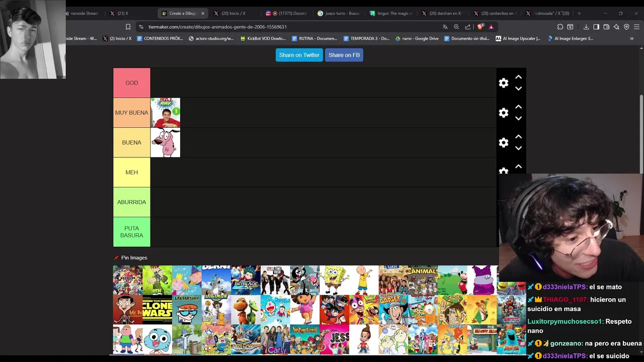The image size is (644, 362).
Task: Select the MEH tier label
Action: [x=132, y=172]
